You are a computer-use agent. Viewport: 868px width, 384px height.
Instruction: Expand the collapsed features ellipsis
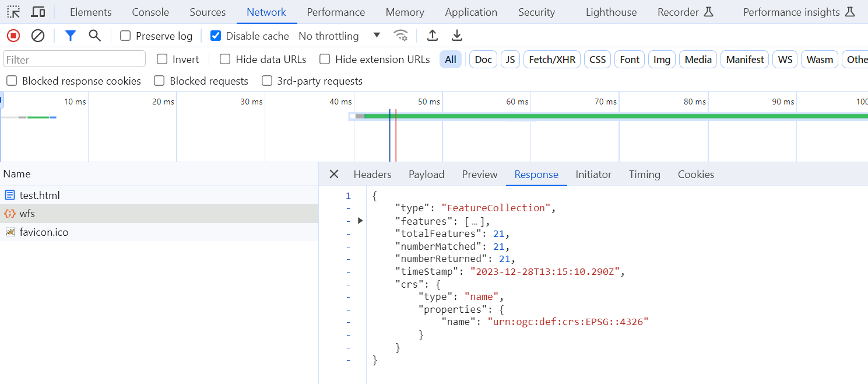[475, 221]
